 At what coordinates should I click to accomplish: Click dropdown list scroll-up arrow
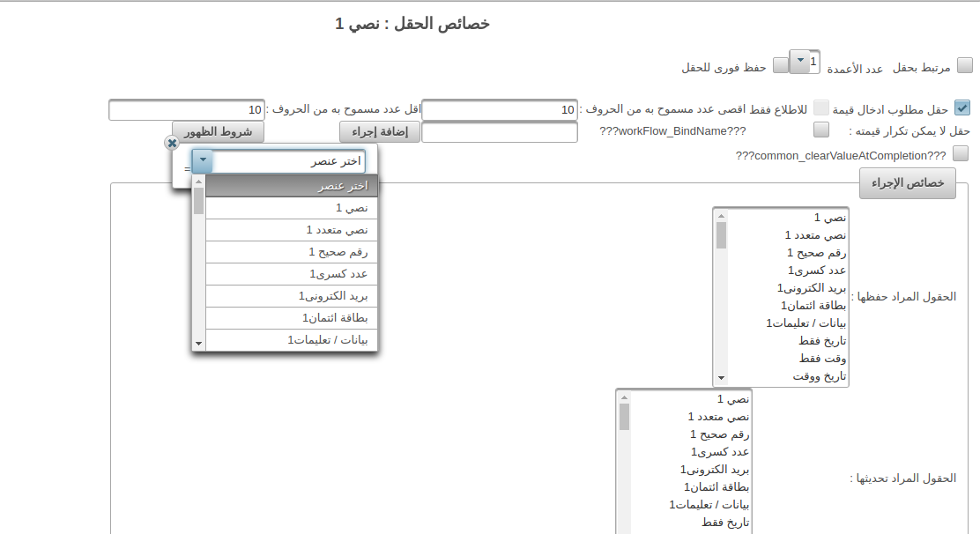pos(199,182)
